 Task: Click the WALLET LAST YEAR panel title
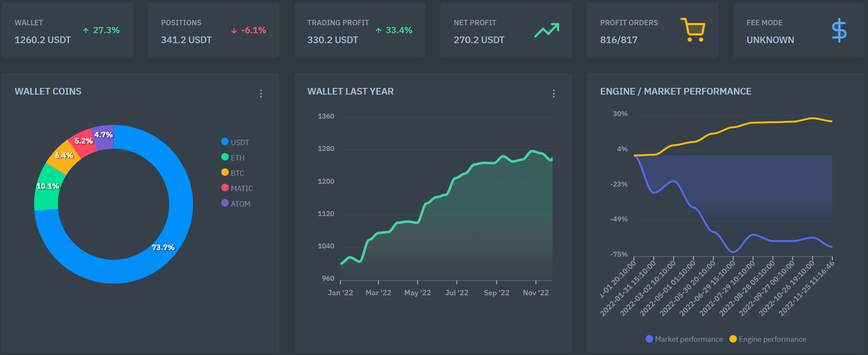point(350,91)
